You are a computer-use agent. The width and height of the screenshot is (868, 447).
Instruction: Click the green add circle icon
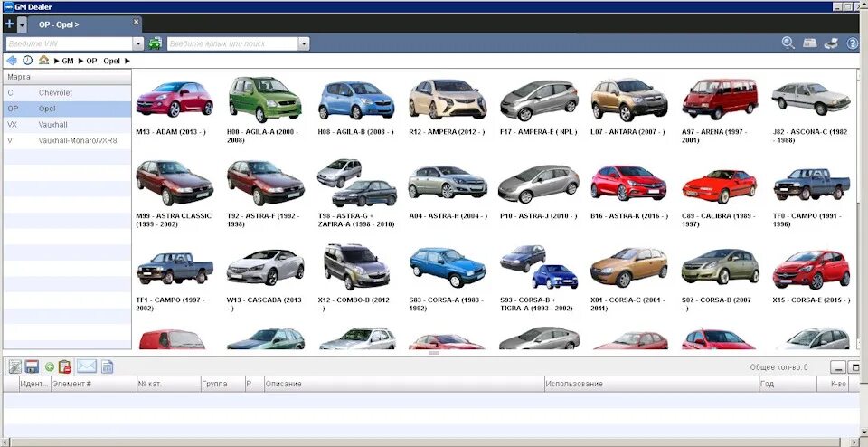point(49,366)
